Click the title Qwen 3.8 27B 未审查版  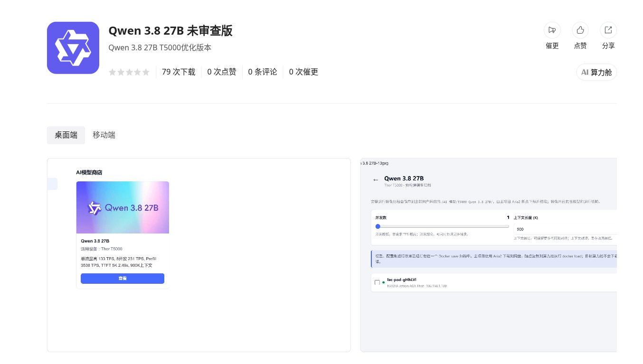(170, 31)
